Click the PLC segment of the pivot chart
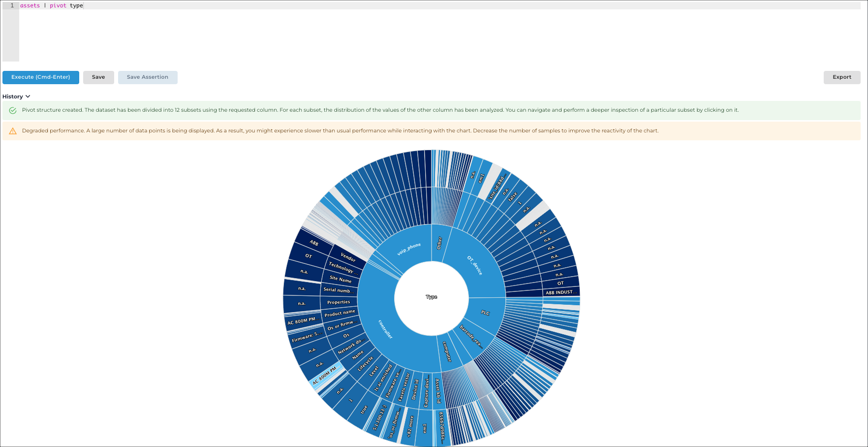 (486, 313)
